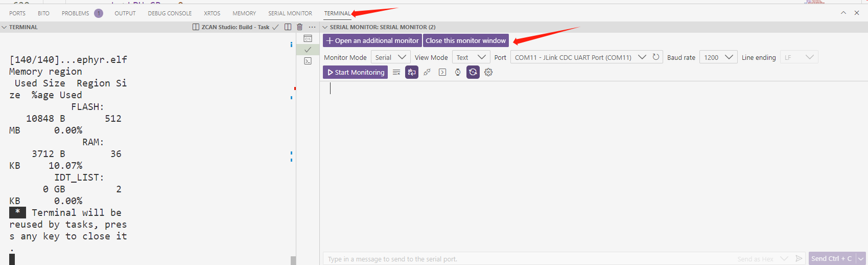Viewport: 868px width, 265px height.
Task: Kill terminal with trash can icon
Action: point(300,27)
